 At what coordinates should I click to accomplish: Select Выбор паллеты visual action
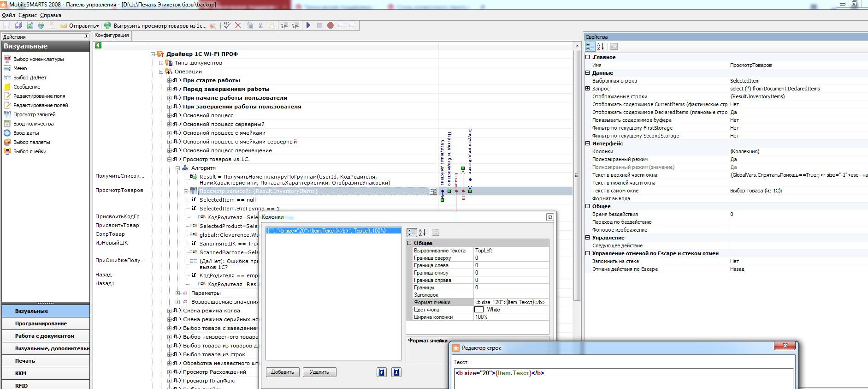click(32, 142)
